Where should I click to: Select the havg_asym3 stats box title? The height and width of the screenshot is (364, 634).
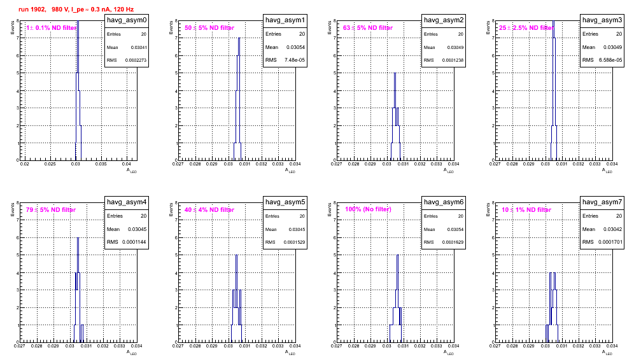point(602,20)
